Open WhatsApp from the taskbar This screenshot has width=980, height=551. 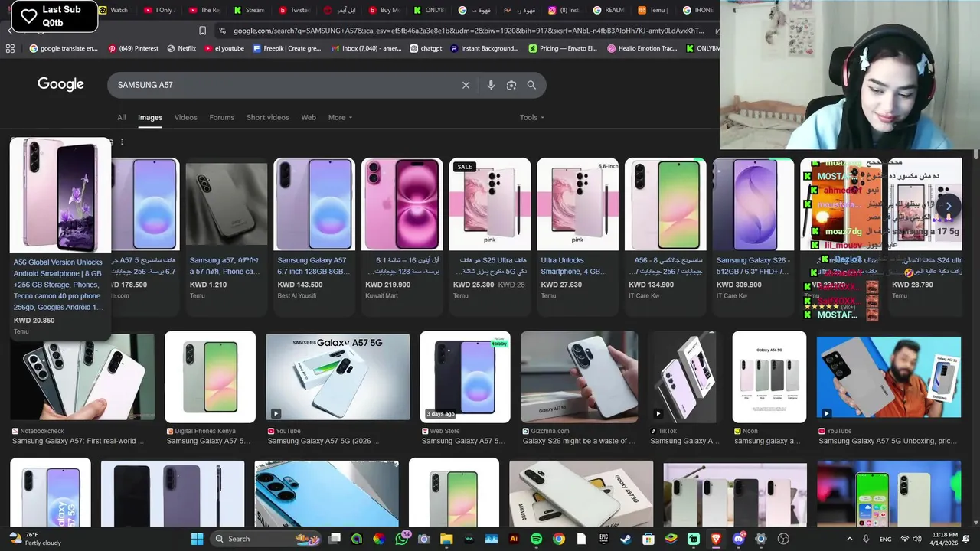pos(402,539)
